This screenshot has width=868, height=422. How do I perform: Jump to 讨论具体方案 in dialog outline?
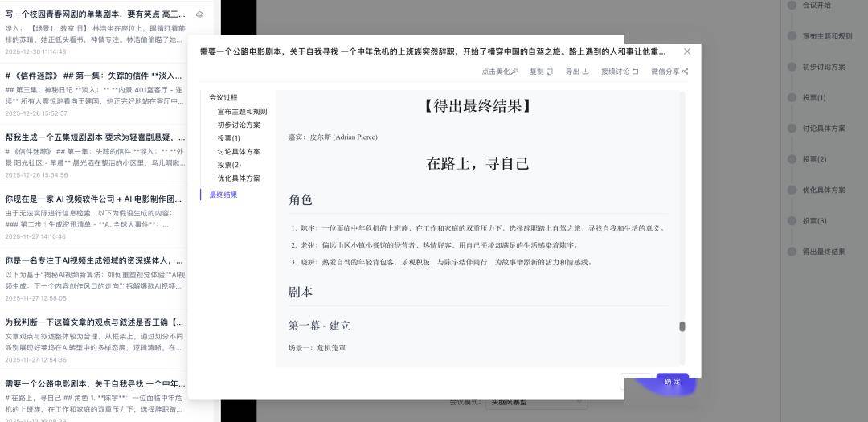[x=239, y=152]
